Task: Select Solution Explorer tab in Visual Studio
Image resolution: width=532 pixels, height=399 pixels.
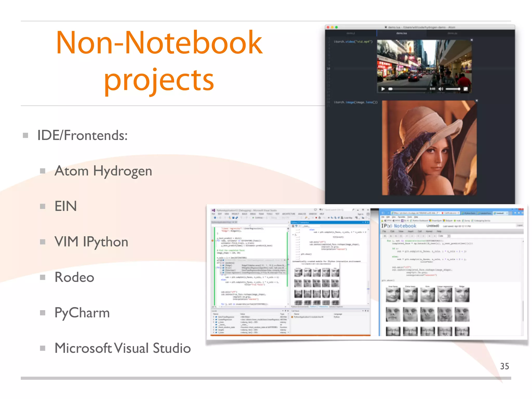Action: click(x=336, y=307)
